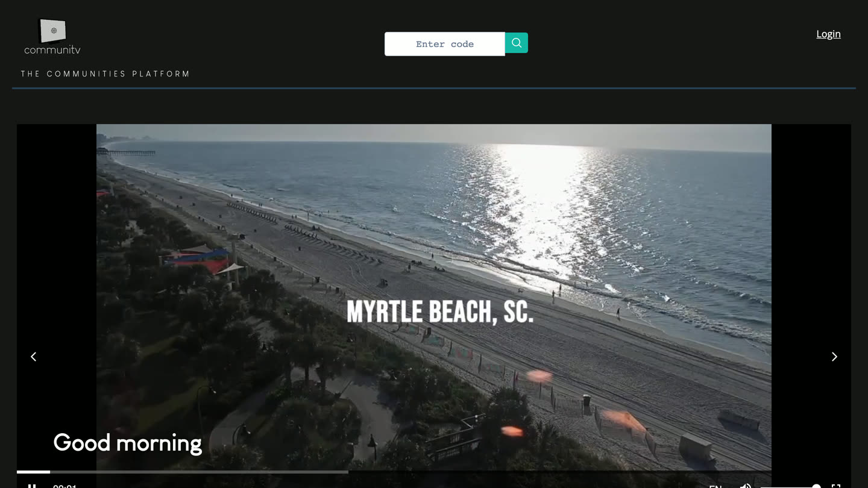The height and width of the screenshot is (488, 868).
Task: Click the "MYRTLE BEACH, SC." caption in the video
Action: tap(440, 312)
